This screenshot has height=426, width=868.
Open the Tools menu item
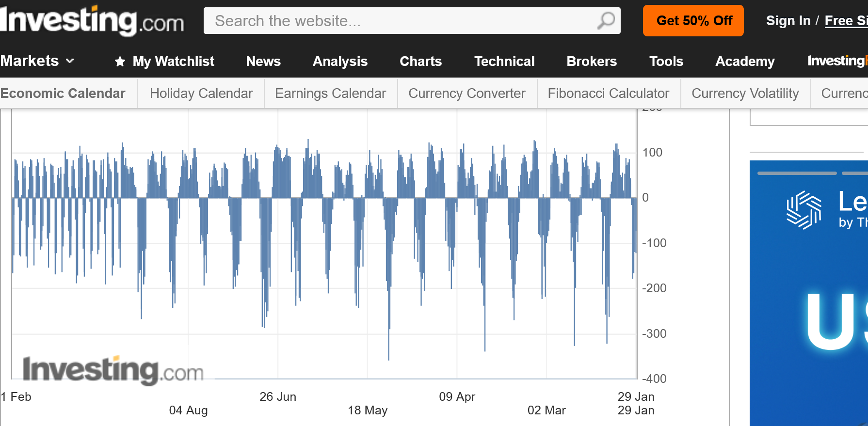666,62
